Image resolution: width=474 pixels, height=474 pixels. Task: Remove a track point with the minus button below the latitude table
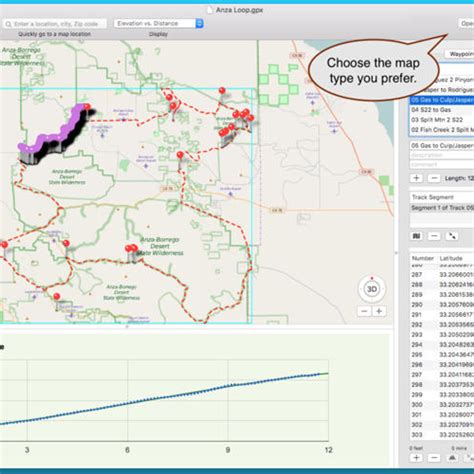[434, 458]
